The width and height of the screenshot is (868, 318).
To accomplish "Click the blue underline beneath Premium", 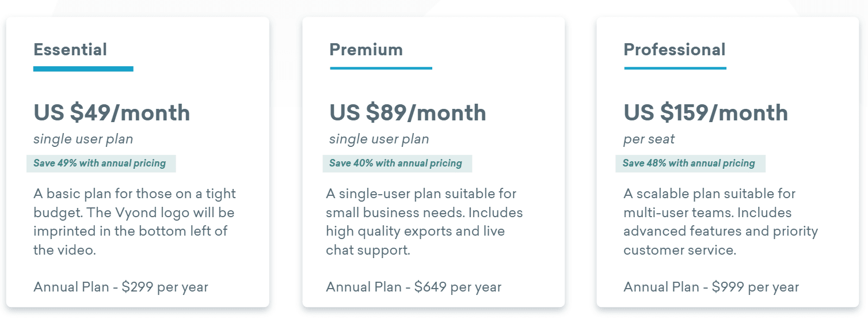I will (381, 68).
